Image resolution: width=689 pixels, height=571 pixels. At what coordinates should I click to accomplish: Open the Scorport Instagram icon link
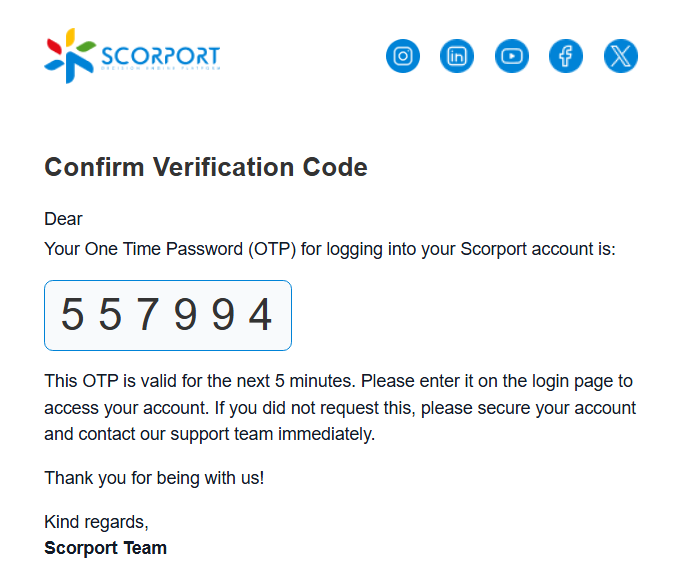(403, 56)
